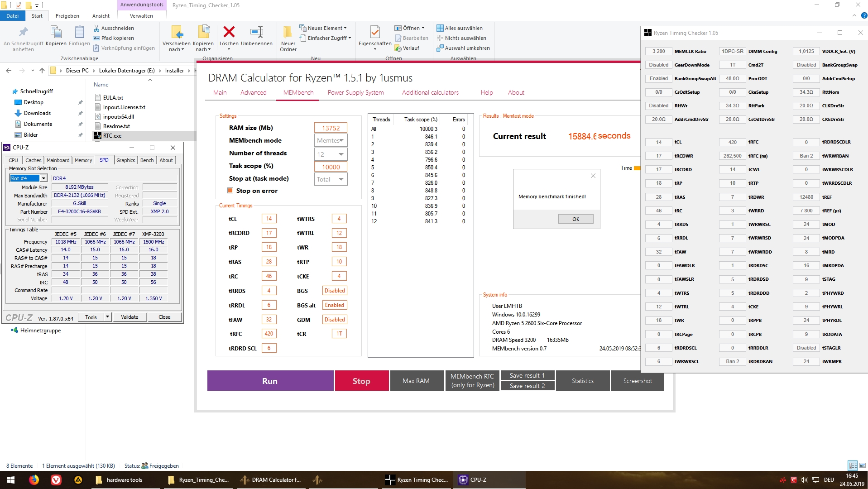Click RAM size (Mb) input field

click(331, 128)
